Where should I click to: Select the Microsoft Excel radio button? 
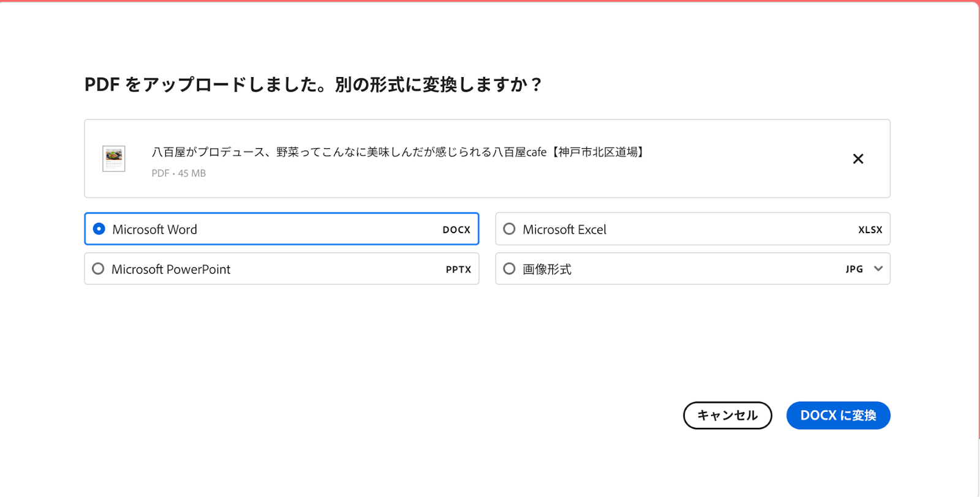(509, 229)
